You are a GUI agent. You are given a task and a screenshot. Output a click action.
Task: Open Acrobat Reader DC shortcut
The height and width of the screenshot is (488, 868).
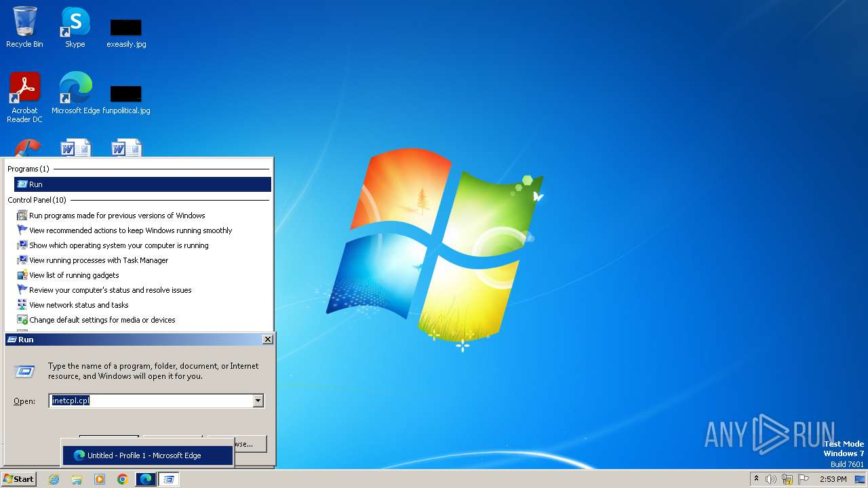click(x=24, y=98)
